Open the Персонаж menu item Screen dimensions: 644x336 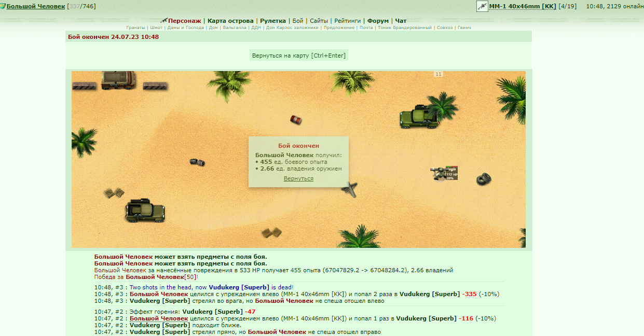[184, 21]
